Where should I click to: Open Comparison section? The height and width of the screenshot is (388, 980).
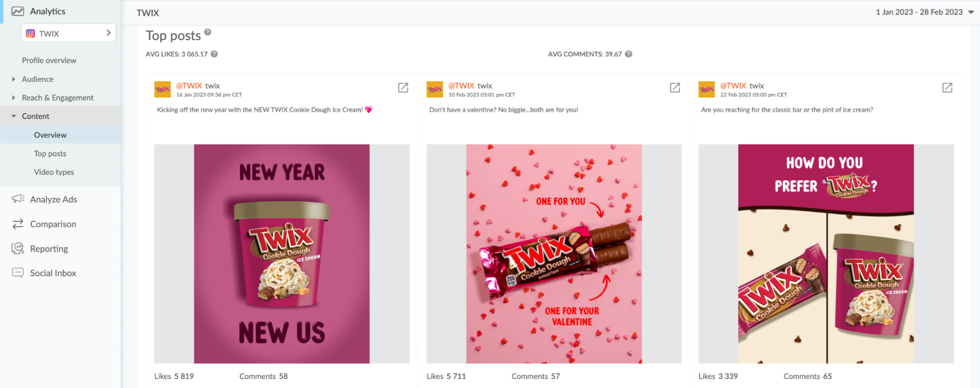tap(44, 224)
